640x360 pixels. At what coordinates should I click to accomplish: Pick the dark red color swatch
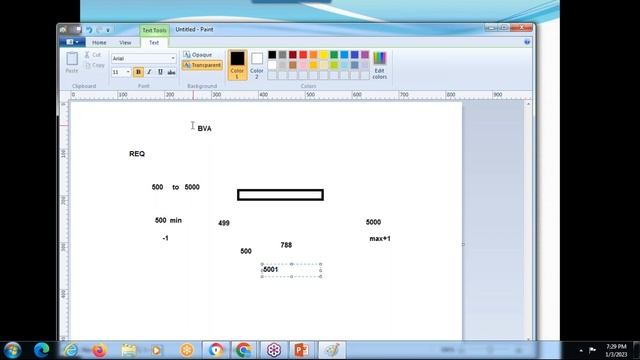click(x=293, y=55)
